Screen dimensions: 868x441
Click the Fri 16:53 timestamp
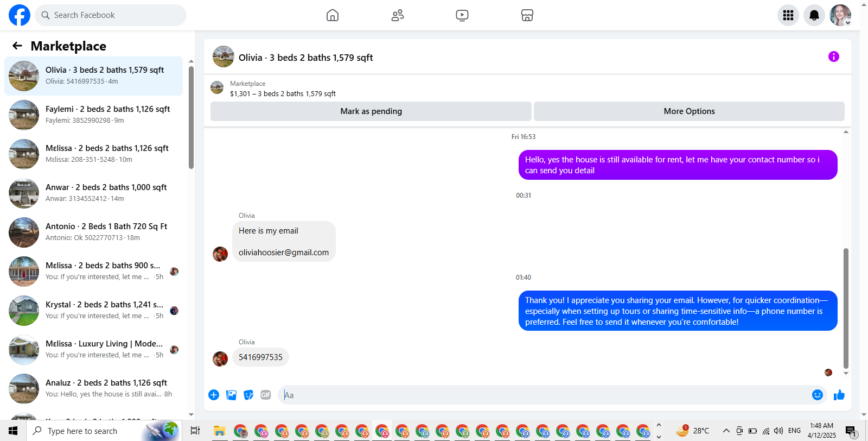coord(524,137)
